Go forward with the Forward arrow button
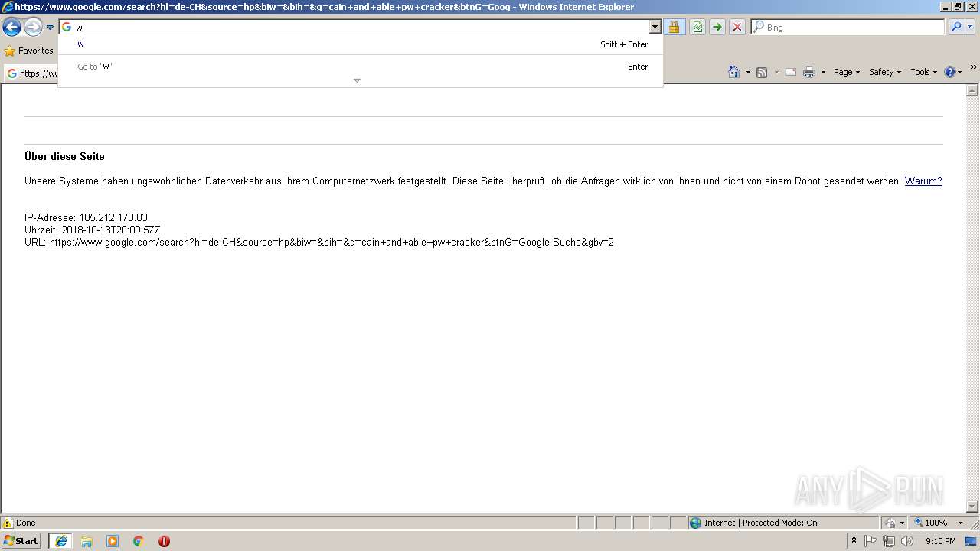 pyautogui.click(x=33, y=28)
